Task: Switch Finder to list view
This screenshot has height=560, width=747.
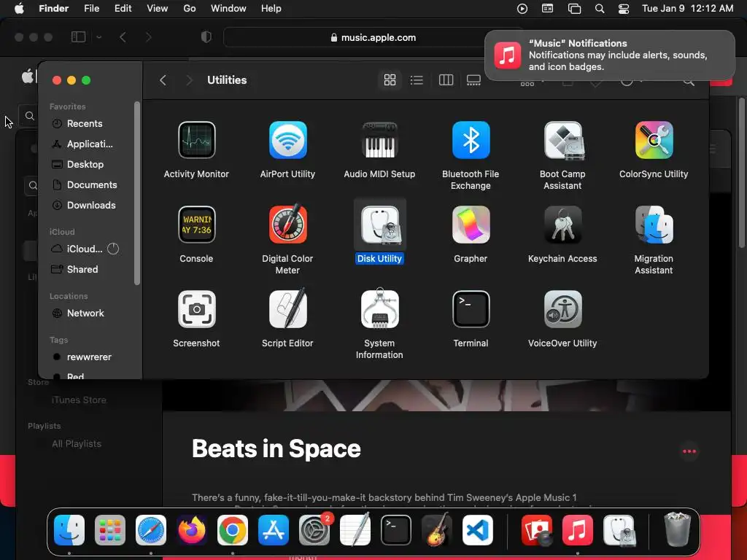Action: (x=417, y=80)
